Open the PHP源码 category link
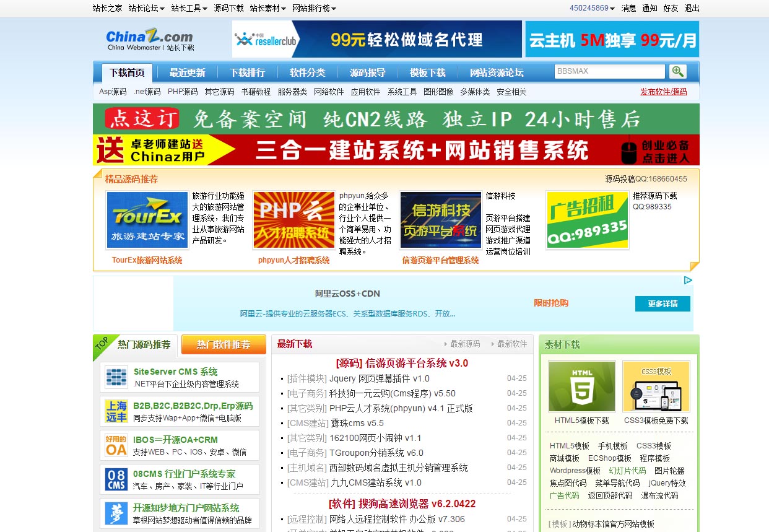The image size is (769, 532). coord(183,92)
